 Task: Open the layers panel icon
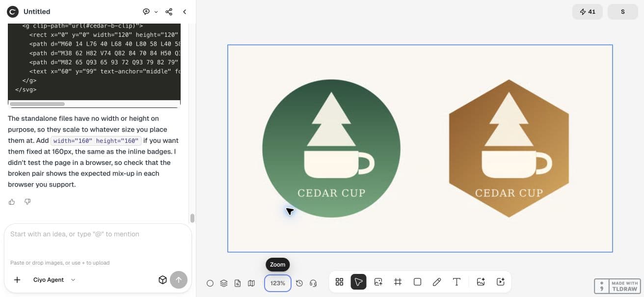224,283
